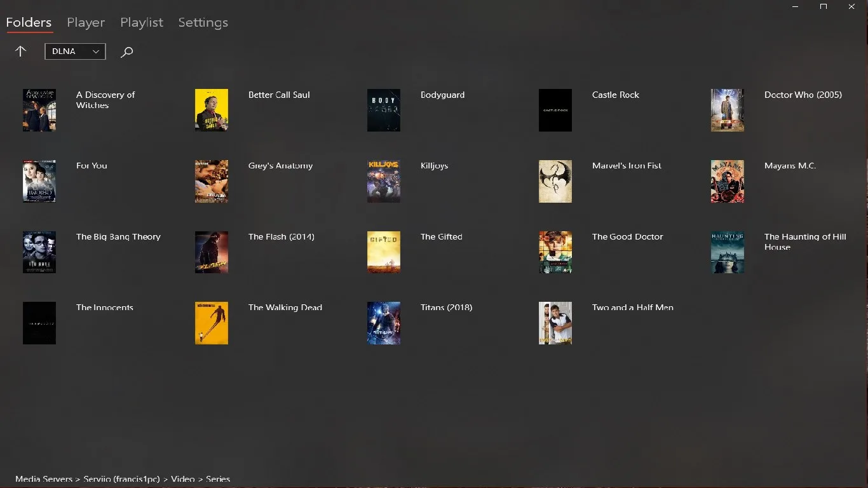This screenshot has width=868, height=488.
Task: Open the DLNA source dropdown
Action: (x=75, y=51)
